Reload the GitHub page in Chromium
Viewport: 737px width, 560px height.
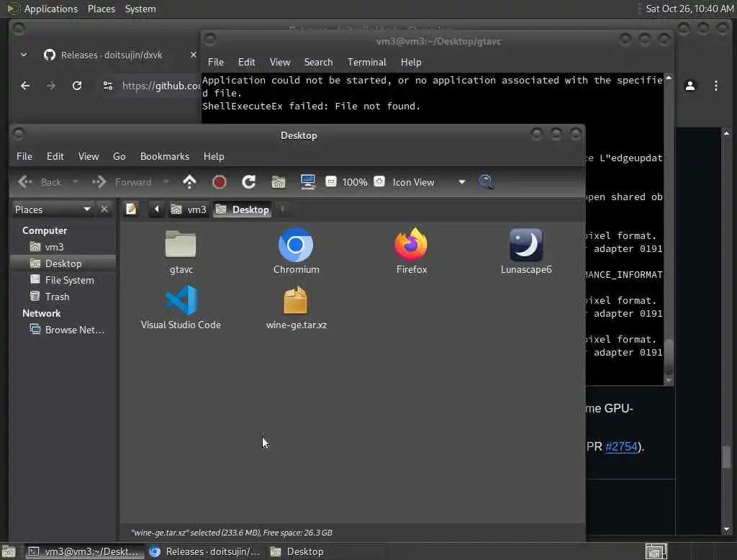click(77, 86)
